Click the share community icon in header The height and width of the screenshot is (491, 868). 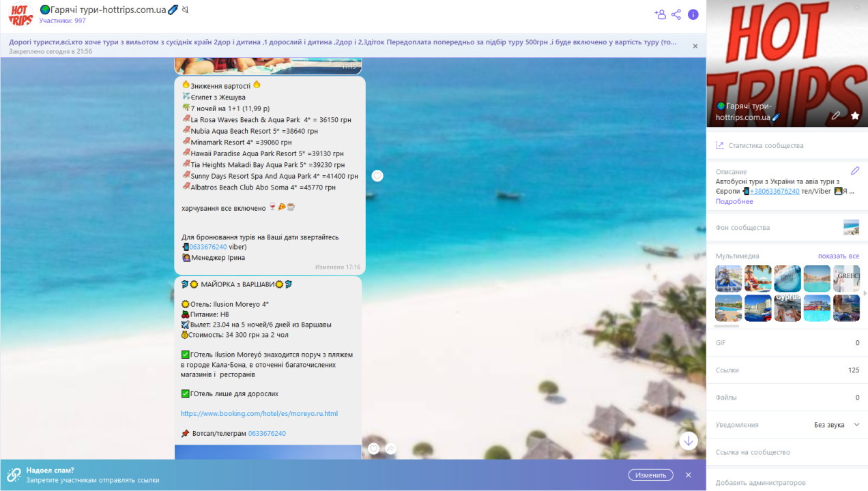pos(676,14)
